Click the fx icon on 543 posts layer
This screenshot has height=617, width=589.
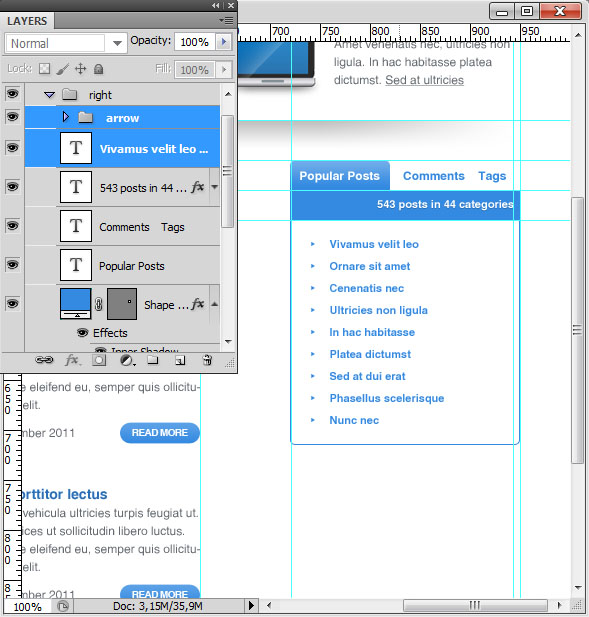coord(198,187)
